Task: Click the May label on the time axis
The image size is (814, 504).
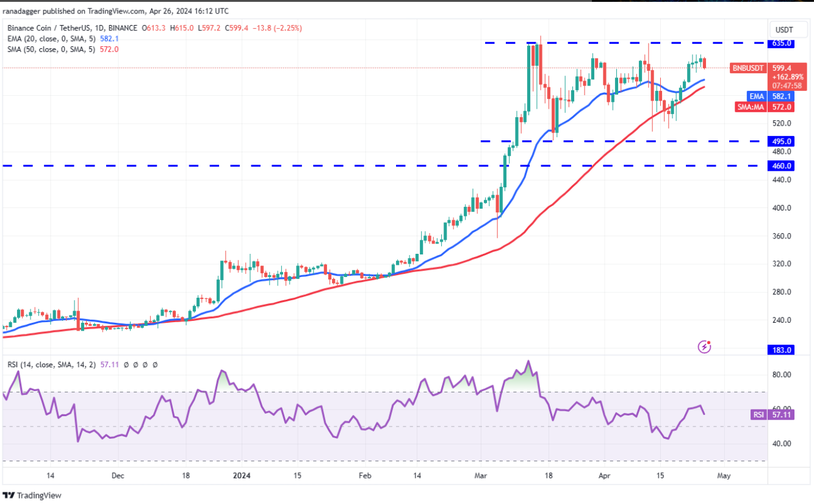Action: click(x=723, y=475)
